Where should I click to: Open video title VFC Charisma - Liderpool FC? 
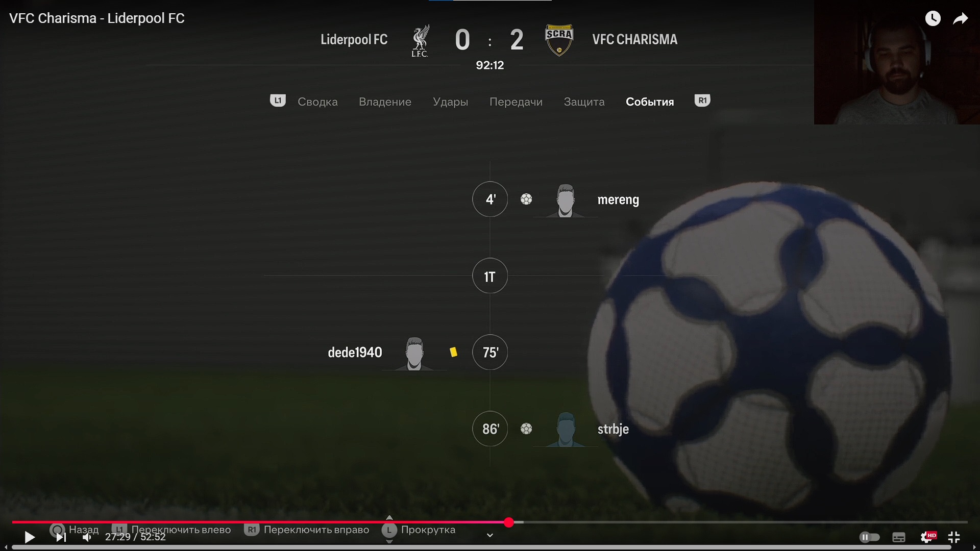(97, 18)
